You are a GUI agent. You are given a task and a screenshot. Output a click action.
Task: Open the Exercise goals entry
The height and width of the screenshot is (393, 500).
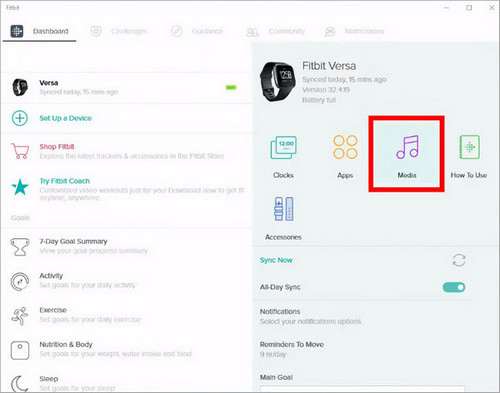coord(127,315)
